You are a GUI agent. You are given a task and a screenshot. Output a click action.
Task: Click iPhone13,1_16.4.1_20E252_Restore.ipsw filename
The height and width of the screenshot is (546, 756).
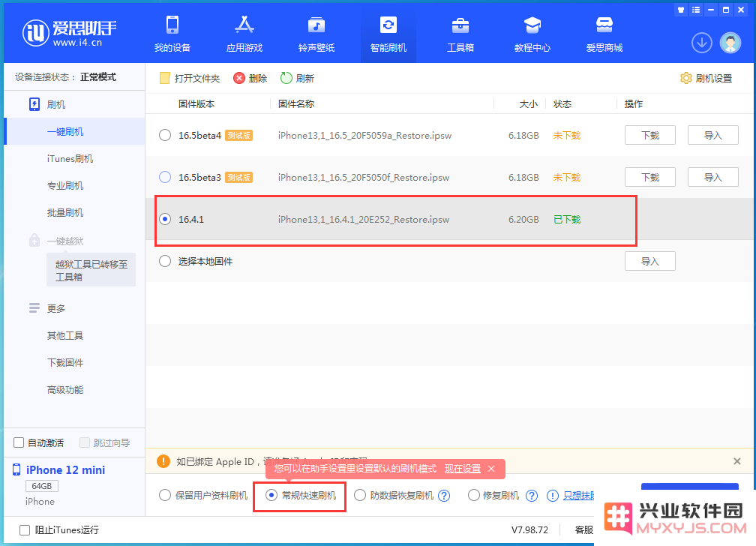(x=364, y=220)
